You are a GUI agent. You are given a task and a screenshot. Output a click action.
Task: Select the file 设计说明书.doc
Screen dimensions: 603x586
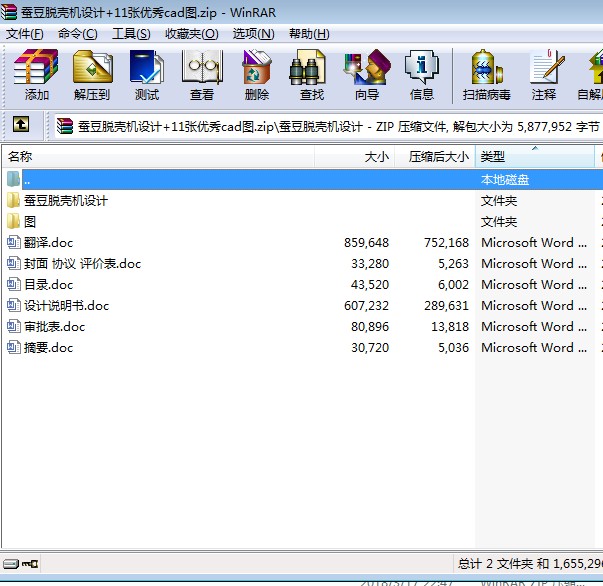67,306
